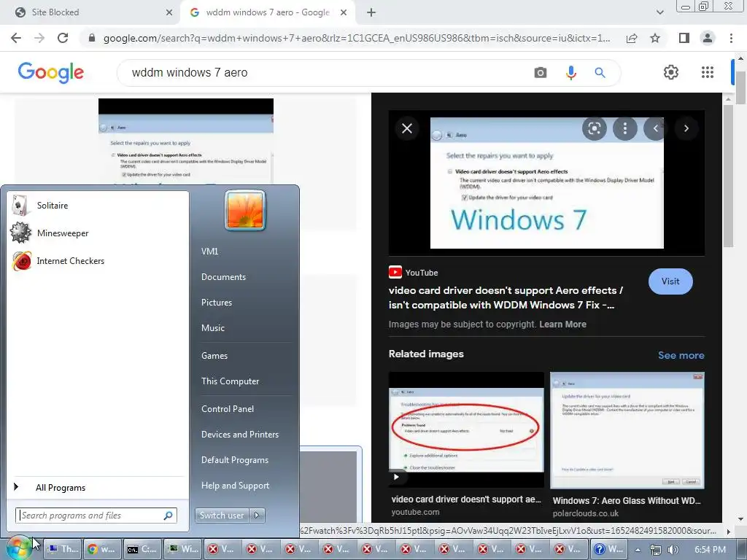Click the share page icon in address bar
The image size is (747, 560).
click(x=632, y=38)
